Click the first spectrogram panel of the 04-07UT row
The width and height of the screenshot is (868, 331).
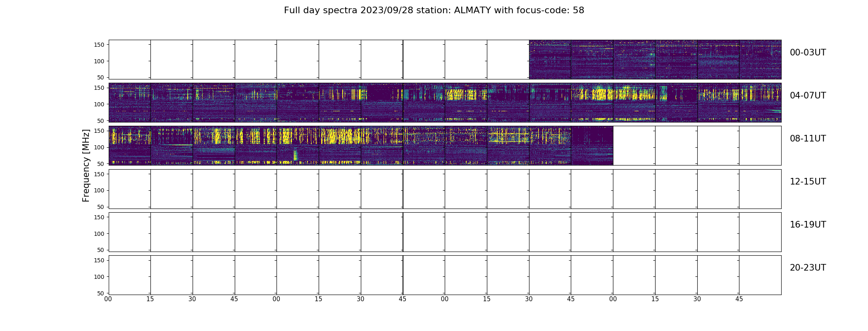[130, 103]
